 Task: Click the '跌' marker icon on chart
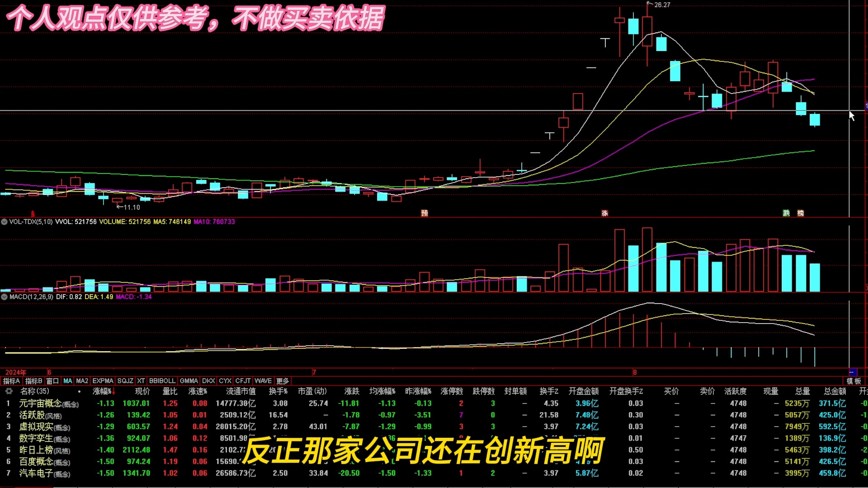tap(787, 213)
